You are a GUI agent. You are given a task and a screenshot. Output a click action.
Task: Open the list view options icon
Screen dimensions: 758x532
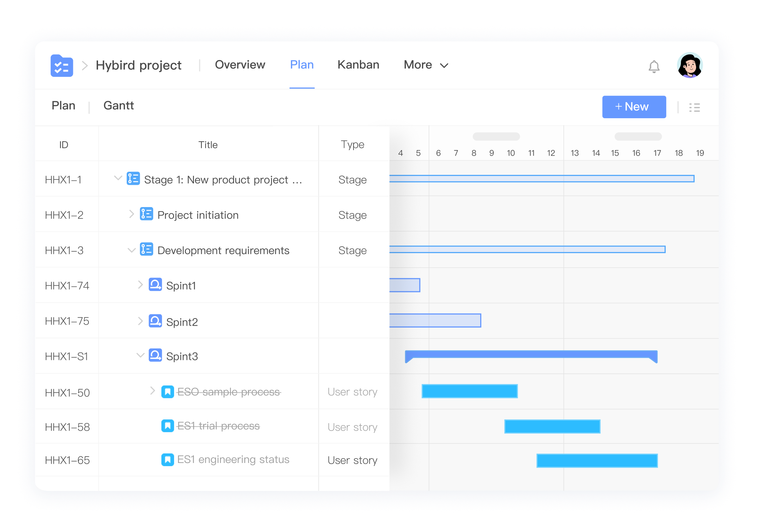pyautogui.click(x=694, y=107)
